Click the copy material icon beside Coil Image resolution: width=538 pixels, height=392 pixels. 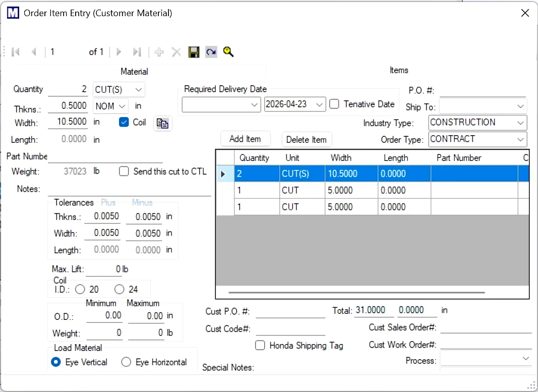pyautogui.click(x=162, y=123)
